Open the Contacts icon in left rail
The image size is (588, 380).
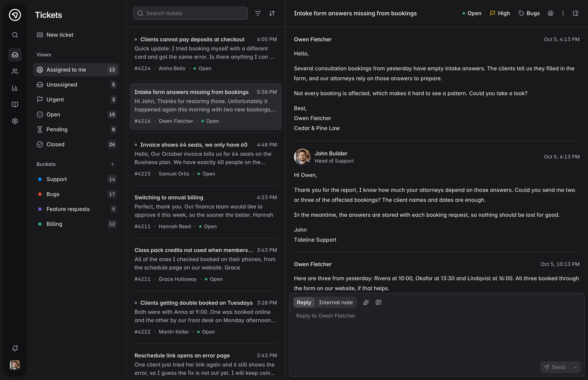coord(15,71)
